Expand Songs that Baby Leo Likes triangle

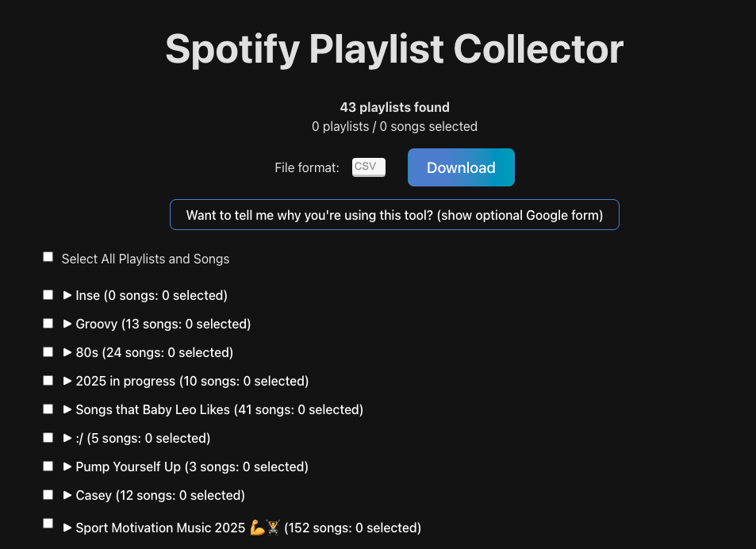[x=67, y=409]
